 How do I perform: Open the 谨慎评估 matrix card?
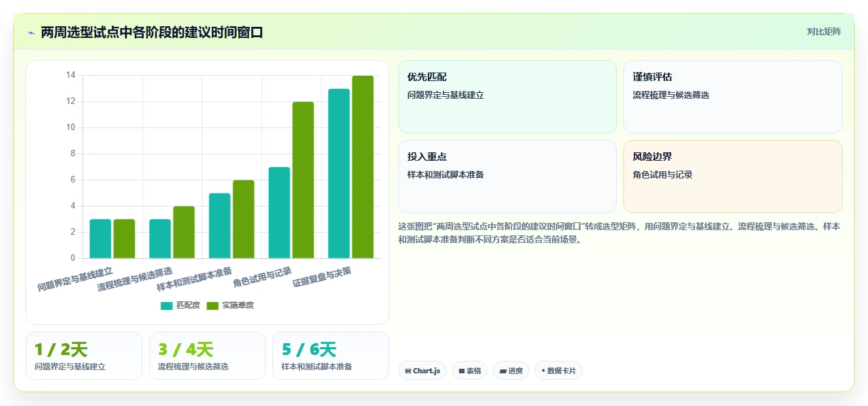point(733,97)
